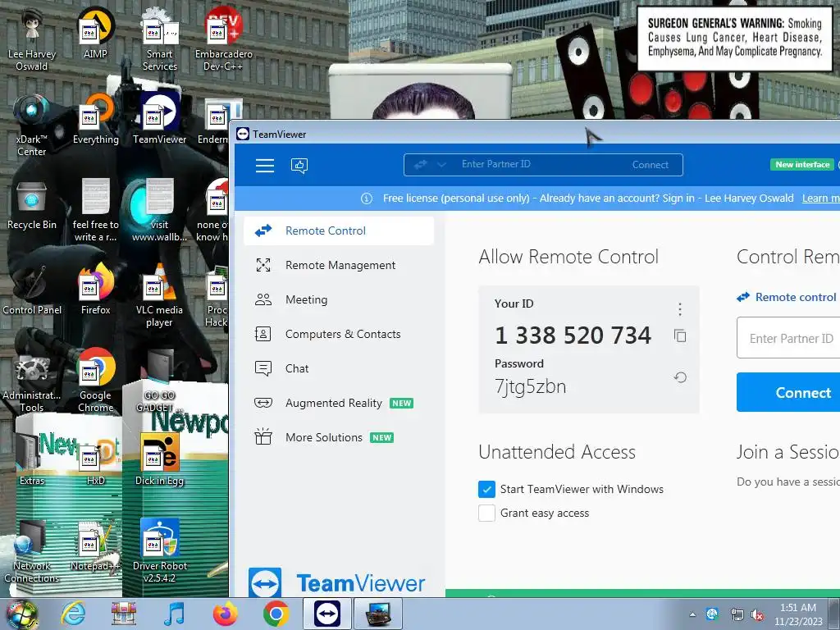The height and width of the screenshot is (630, 840).
Task: Switch to the Meeting section
Action: click(339, 299)
